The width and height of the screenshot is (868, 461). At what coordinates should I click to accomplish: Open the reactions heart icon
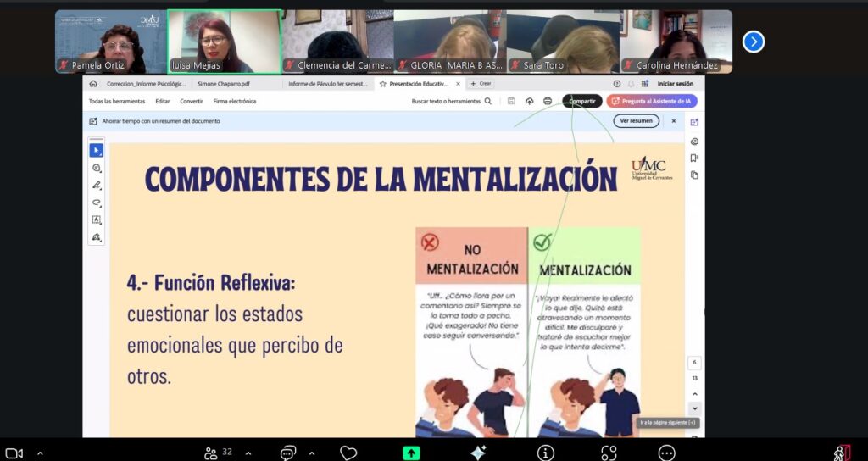click(x=348, y=453)
